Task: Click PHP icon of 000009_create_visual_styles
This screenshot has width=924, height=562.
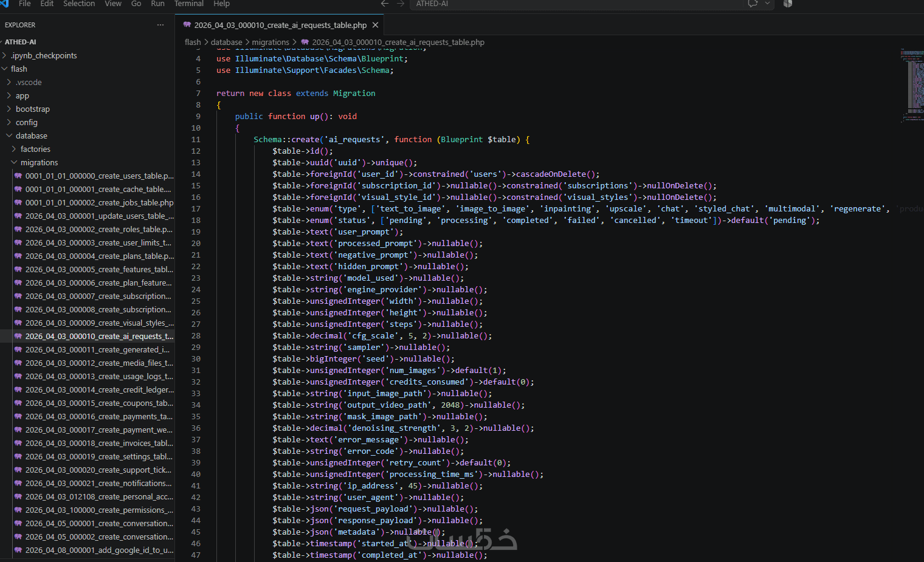Action: [x=18, y=323]
